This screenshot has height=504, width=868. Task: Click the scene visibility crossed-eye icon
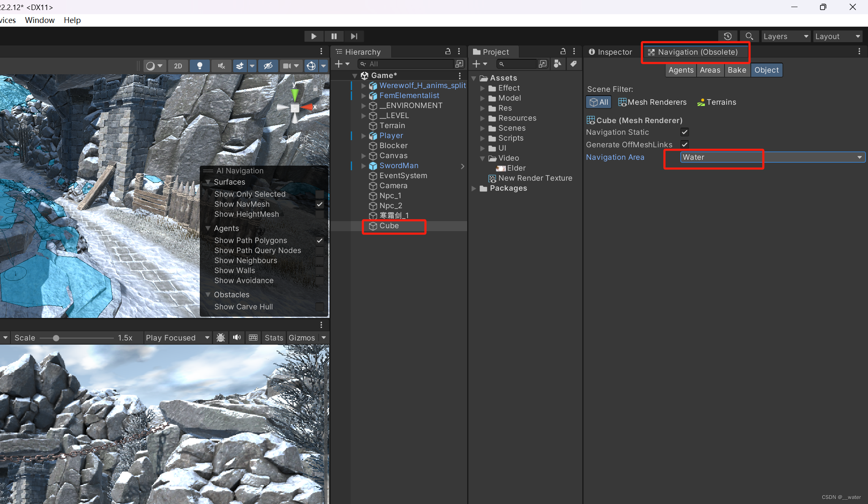[x=268, y=66]
